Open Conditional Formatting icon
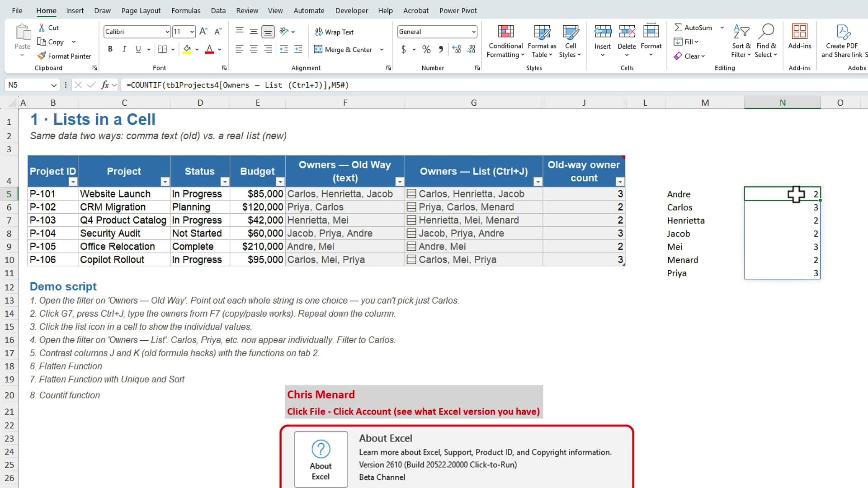868x488 pixels. pos(505,32)
